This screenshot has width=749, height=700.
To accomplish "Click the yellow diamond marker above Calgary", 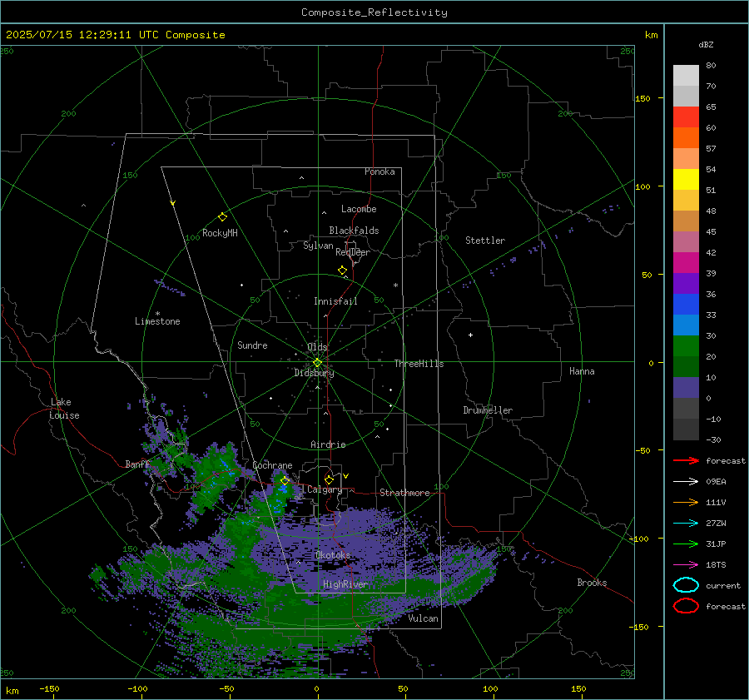I will [x=329, y=479].
